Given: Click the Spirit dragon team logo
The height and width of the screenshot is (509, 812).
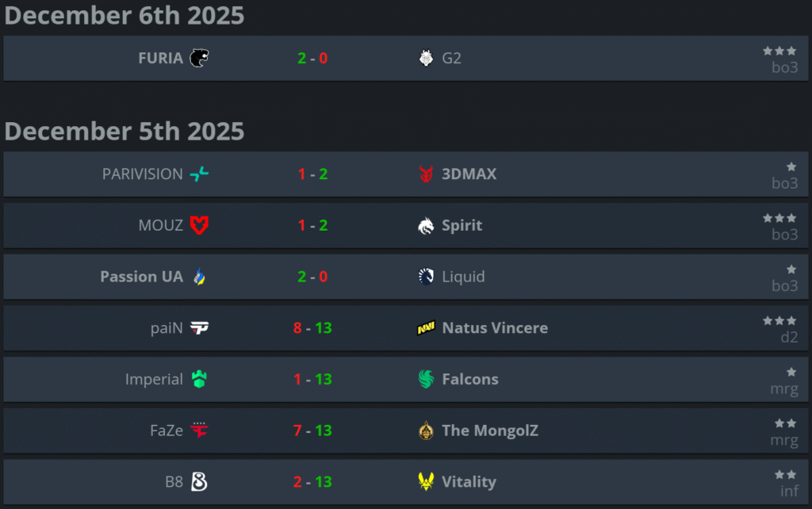Looking at the screenshot, I should click(426, 225).
